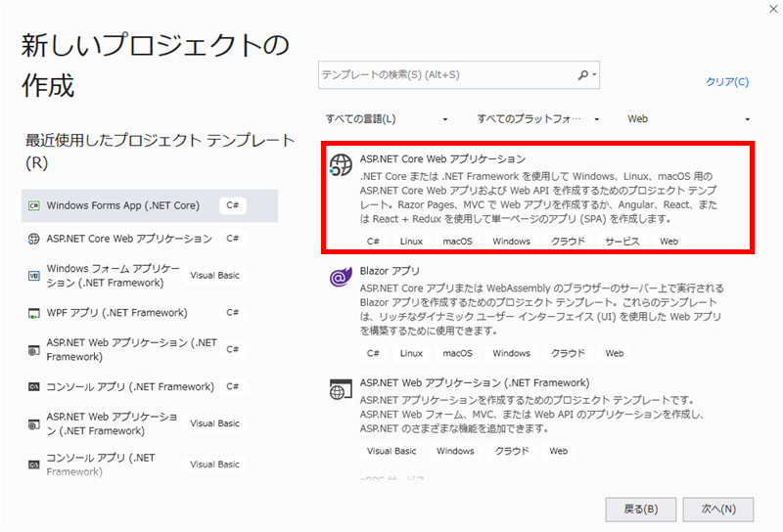Select recent Windows Forms App (.NET Core) entry
This screenshot has height=532, width=783.
point(150,205)
